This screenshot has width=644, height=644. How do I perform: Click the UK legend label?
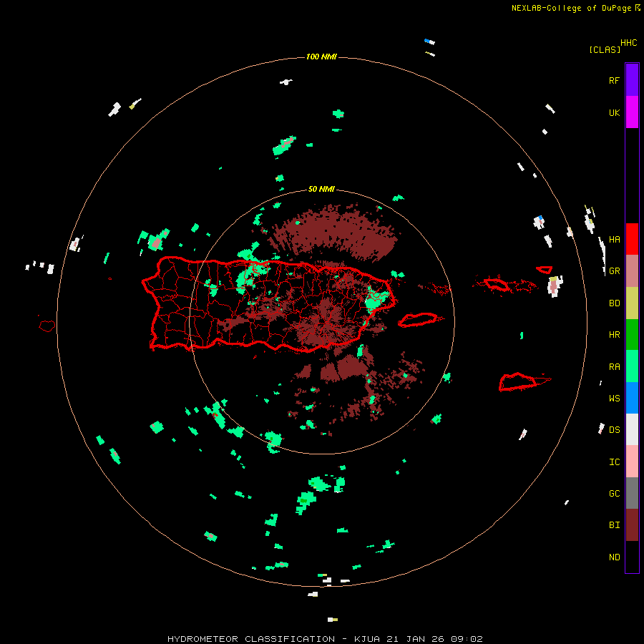[x=614, y=113]
